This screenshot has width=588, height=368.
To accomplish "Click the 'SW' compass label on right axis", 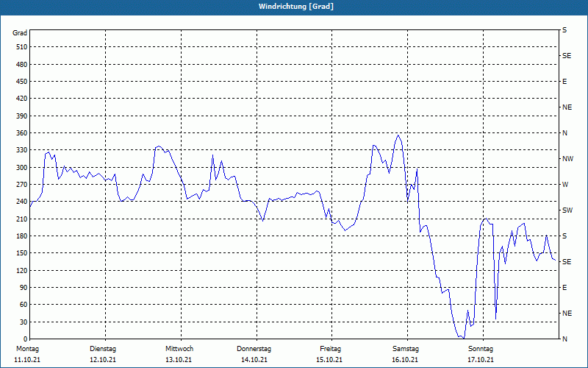I will [x=567, y=210].
